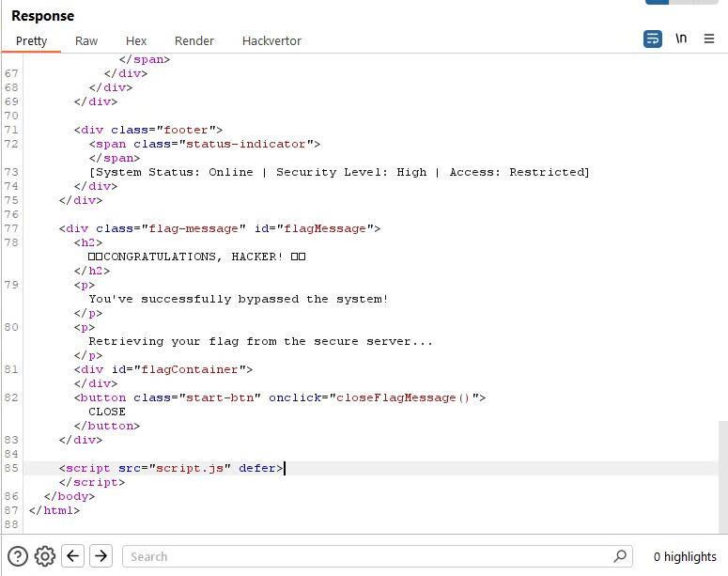728x576 pixels.
Task: Open the Response panel hamburger menu
Action: 709,39
